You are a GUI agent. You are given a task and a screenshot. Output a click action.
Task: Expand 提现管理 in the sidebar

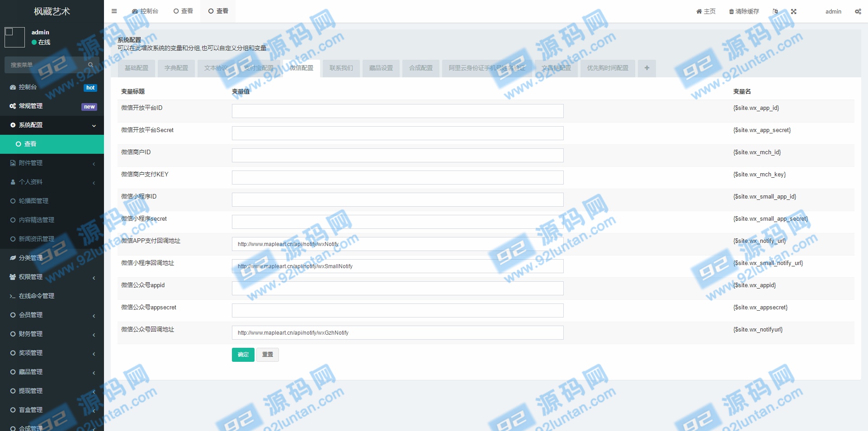(52, 391)
